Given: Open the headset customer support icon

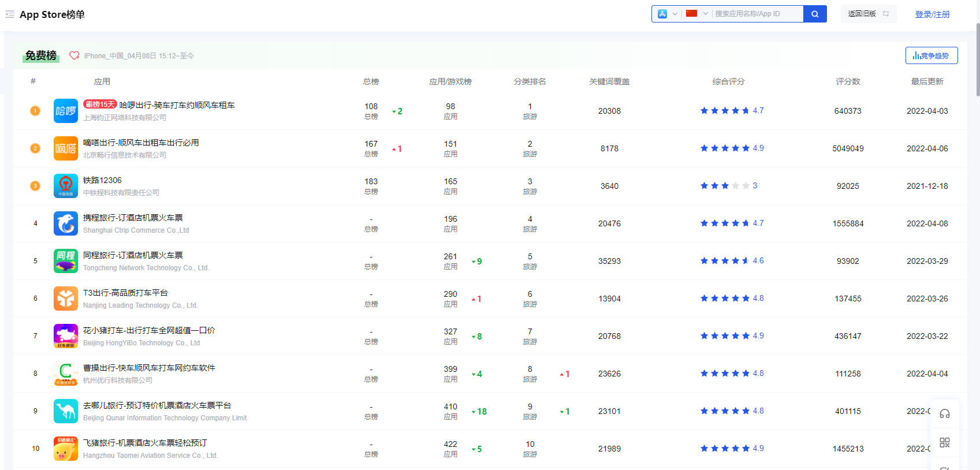Looking at the screenshot, I should tap(945, 414).
